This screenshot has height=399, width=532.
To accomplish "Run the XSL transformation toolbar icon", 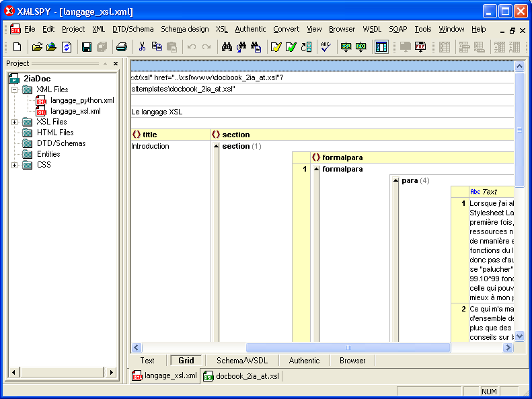I will pos(346,47).
